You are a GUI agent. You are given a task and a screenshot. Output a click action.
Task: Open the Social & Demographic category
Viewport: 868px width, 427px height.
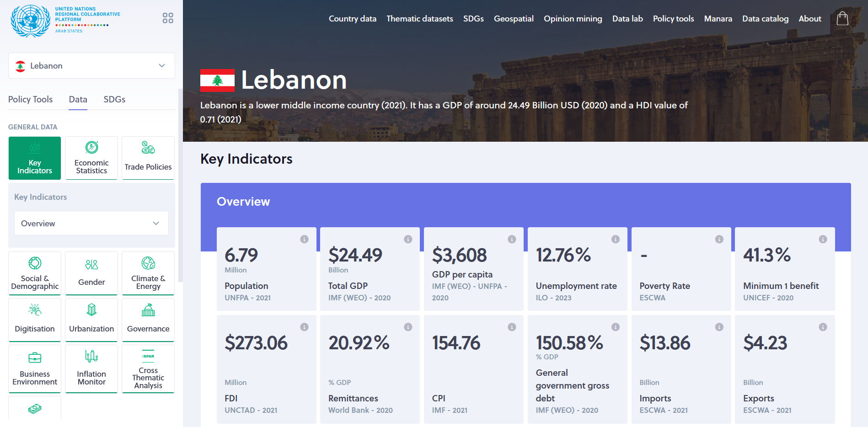tap(35, 273)
